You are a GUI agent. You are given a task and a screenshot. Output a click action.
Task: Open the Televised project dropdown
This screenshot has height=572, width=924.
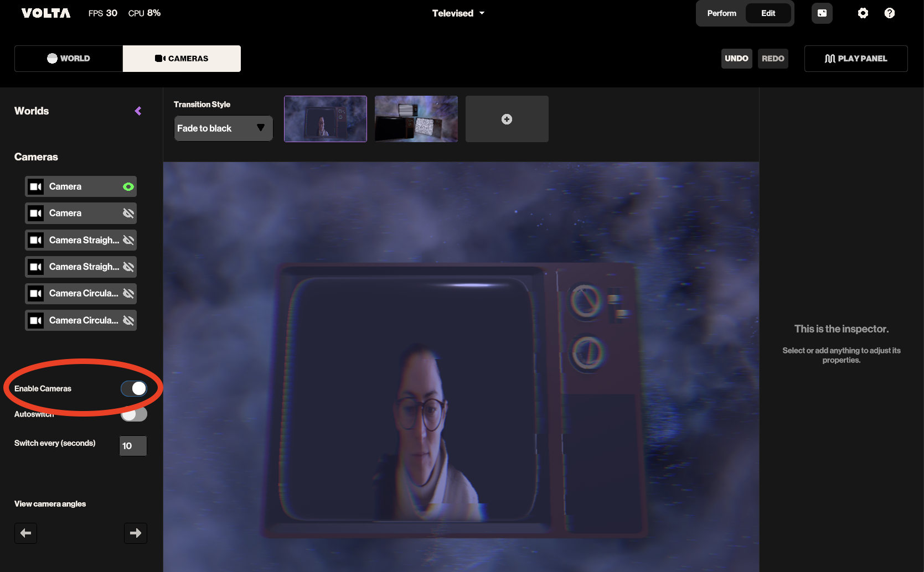458,13
